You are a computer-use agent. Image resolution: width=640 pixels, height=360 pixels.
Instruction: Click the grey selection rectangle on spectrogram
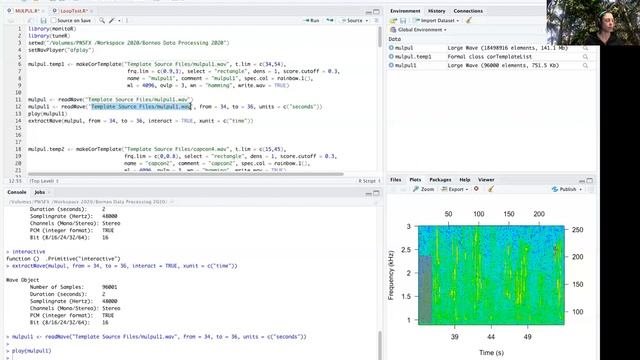[425, 290]
